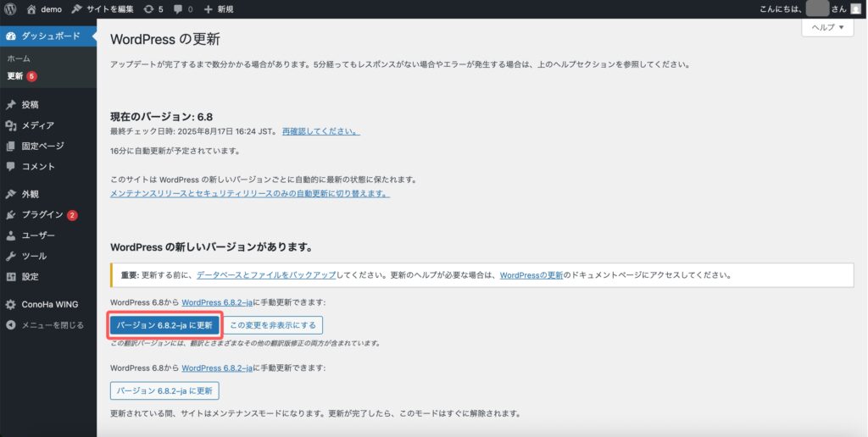Open データベースとファイルをバックアップ link

[266, 275]
